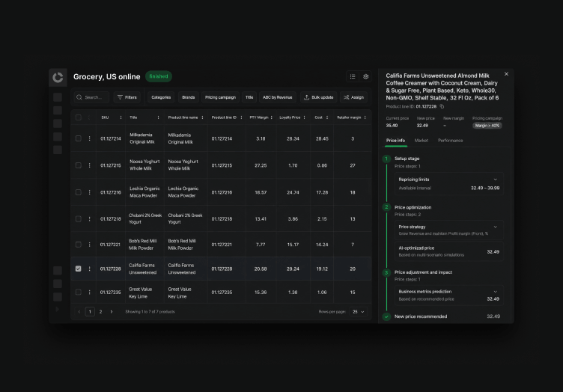
Task: Select Bob's Red Mill Milk Powder checkbox
Action: pos(79,245)
